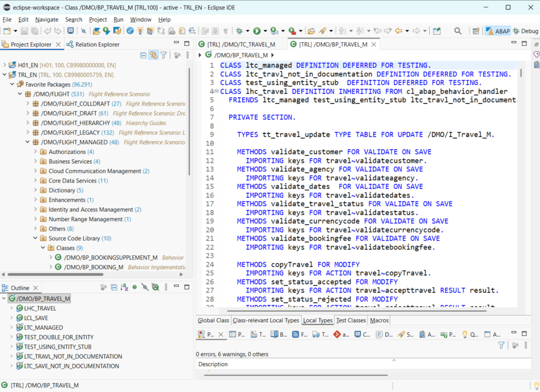Save the current editor with the Save icon
Viewport: 540px width, 392px height.
tap(24, 31)
